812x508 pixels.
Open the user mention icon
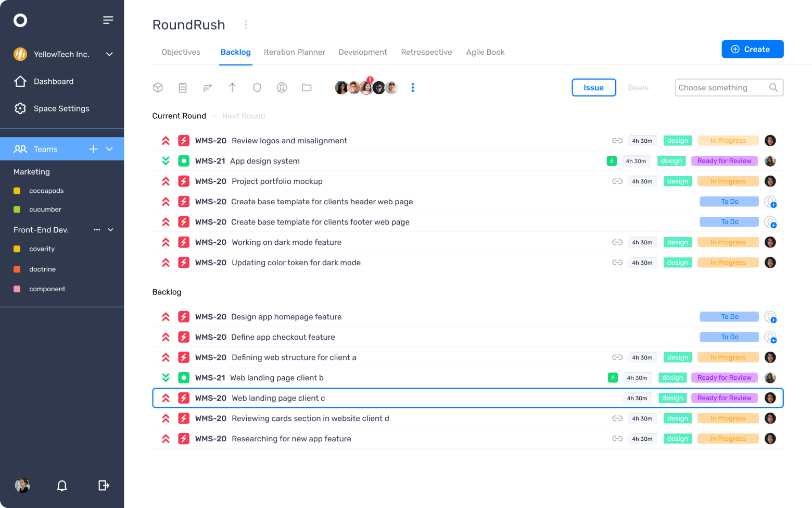coord(282,88)
